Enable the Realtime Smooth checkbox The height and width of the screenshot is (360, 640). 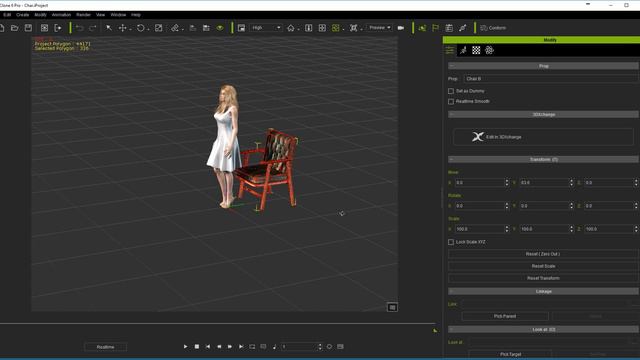pyautogui.click(x=451, y=101)
